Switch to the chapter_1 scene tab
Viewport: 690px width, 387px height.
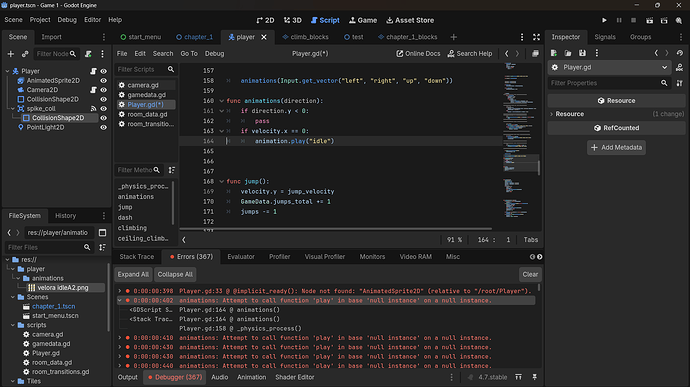pyautogui.click(x=194, y=37)
